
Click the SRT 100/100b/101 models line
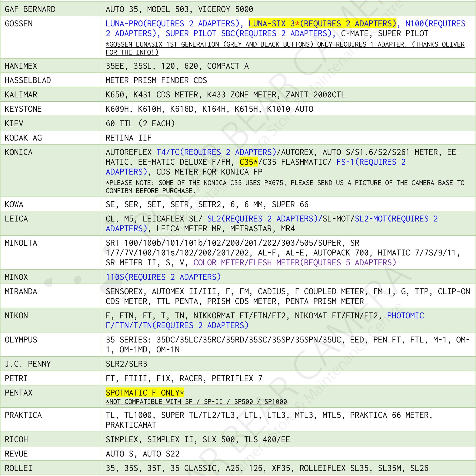point(232,243)
